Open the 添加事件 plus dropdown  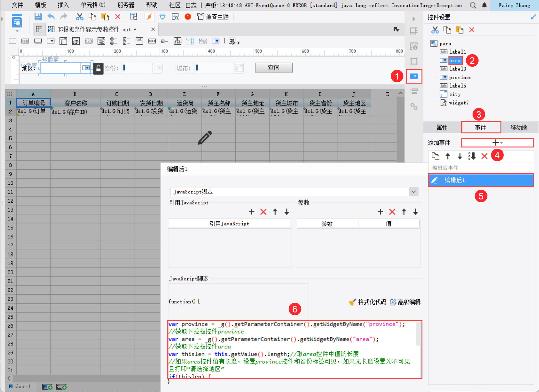tap(497, 143)
